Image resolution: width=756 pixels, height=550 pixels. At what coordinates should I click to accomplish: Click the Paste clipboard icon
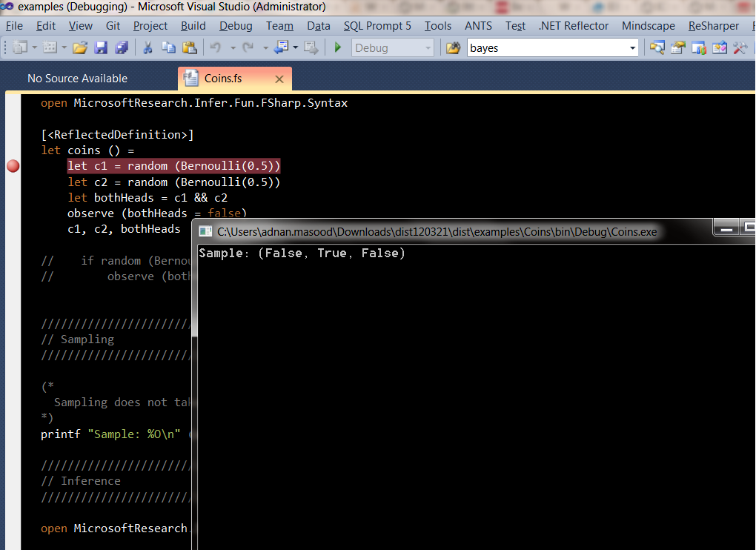[190, 47]
